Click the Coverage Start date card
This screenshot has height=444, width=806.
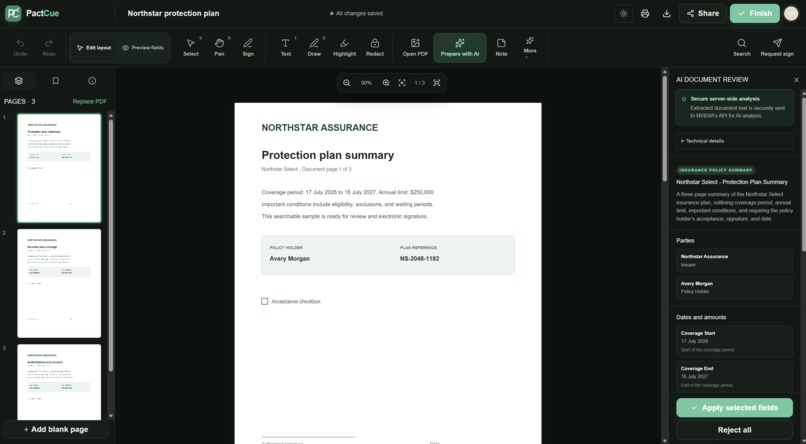[x=734, y=341]
